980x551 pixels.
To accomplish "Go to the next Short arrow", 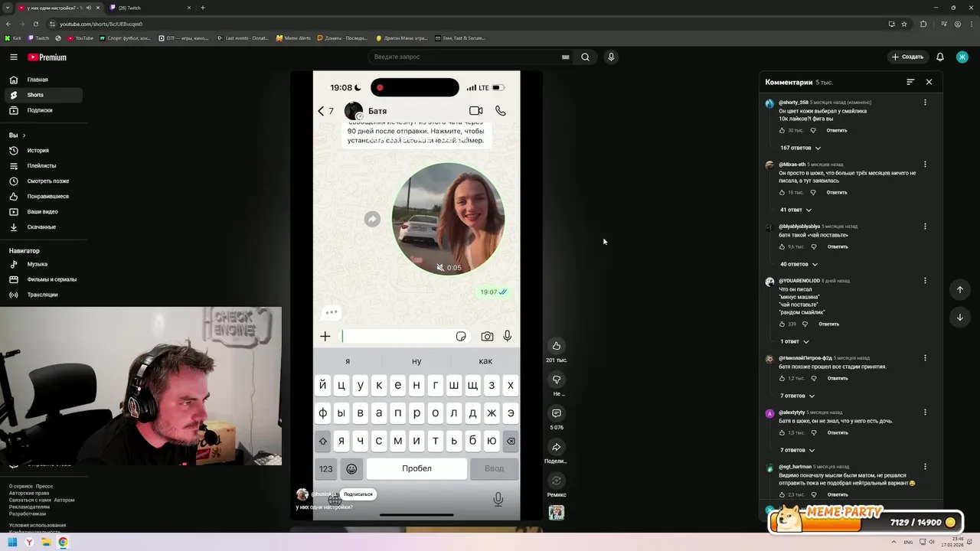I will tap(960, 317).
